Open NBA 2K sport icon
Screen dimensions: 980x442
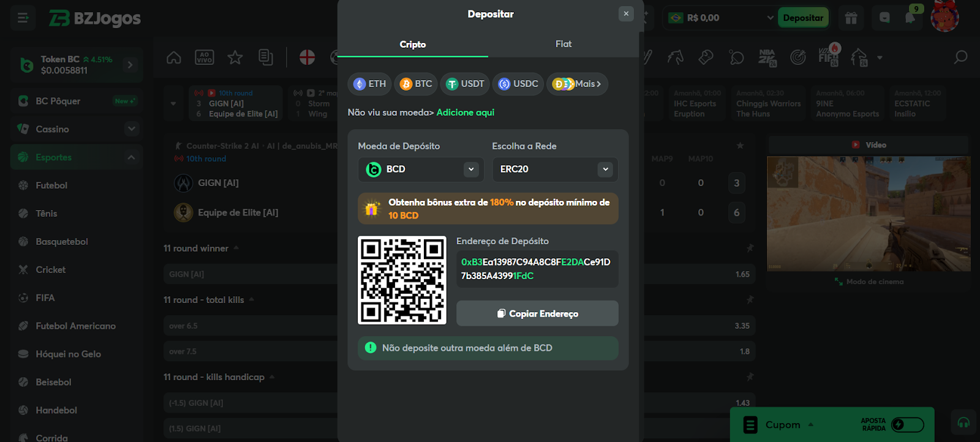pyautogui.click(x=767, y=58)
